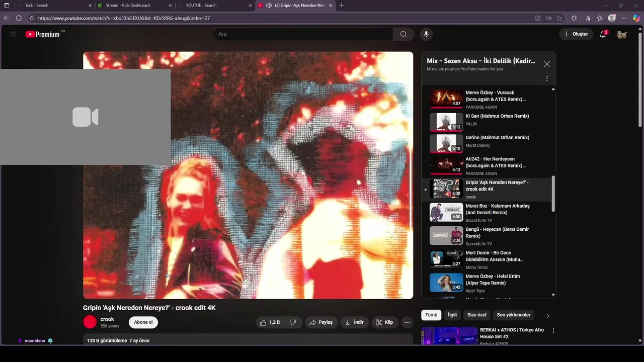Play Bengü - Heyecan (Berat Demir Remix)
This screenshot has height=362, width=644.
(487, 236)
